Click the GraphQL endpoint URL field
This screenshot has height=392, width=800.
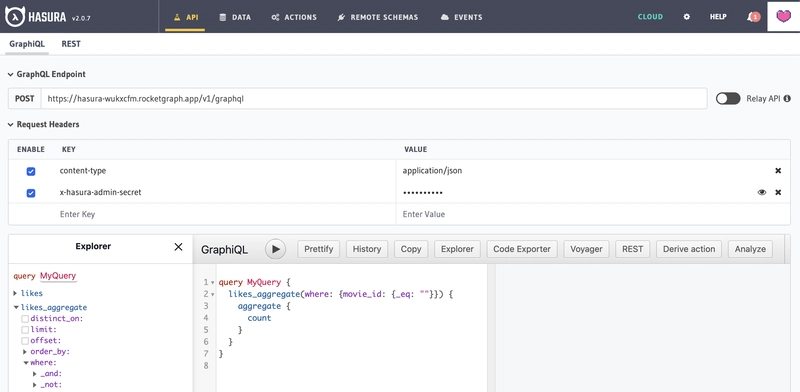374,99
